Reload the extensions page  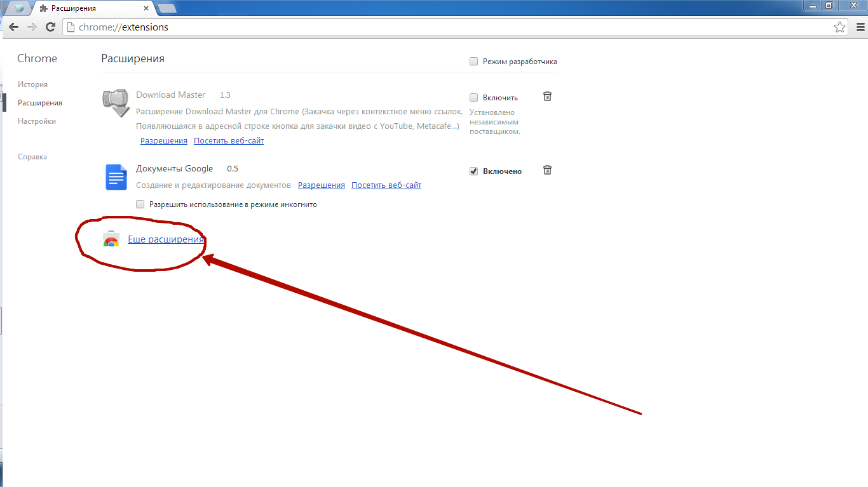51,27
